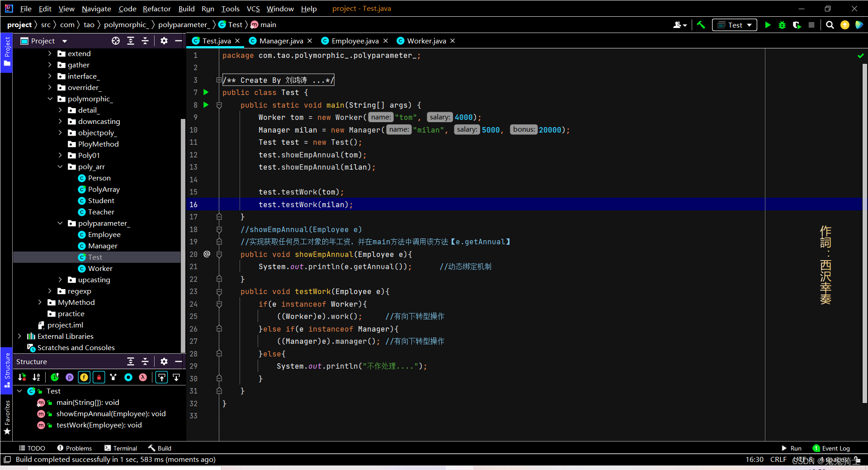Open the Project view selector dropdown
The image size is (868, 470).
44,41
